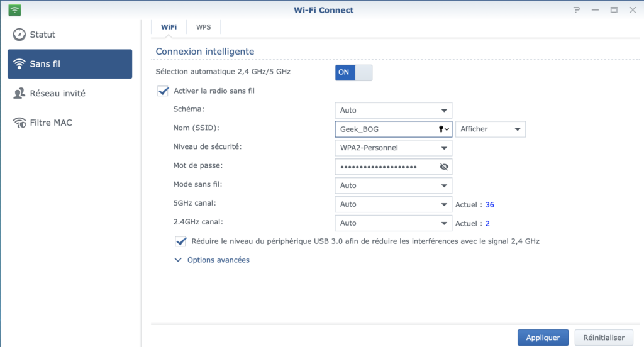644x347 pixels.
Task: Maximize the Wi-Fi Connect window
Action: (614, 10)
